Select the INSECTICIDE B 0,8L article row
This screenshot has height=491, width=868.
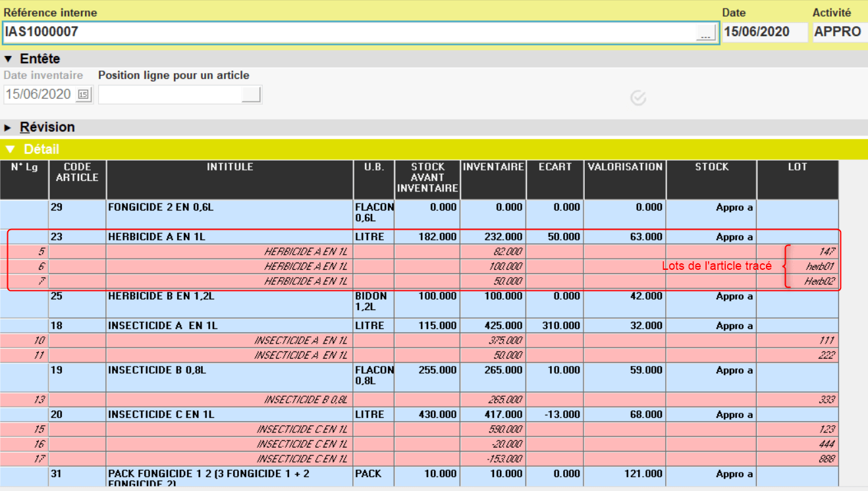(230, 371)
